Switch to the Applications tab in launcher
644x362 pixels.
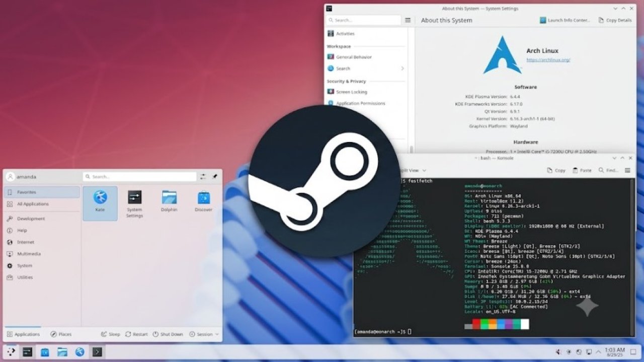coord(23,334)
